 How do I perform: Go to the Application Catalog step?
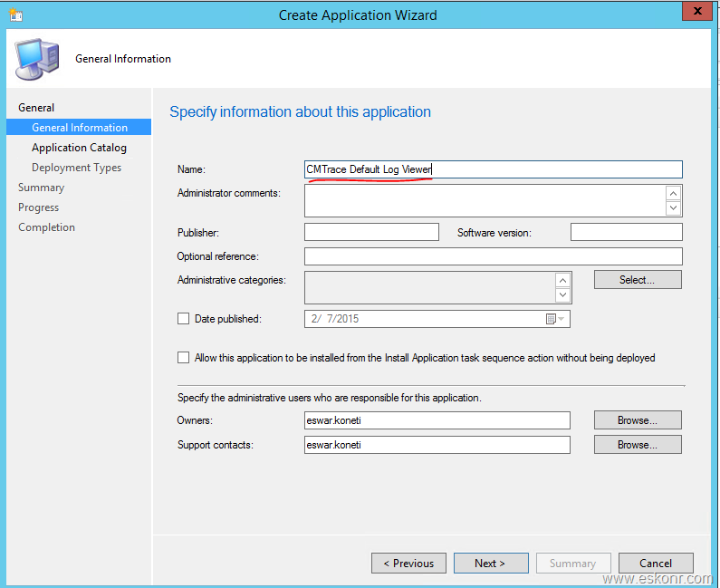(79, 148)
